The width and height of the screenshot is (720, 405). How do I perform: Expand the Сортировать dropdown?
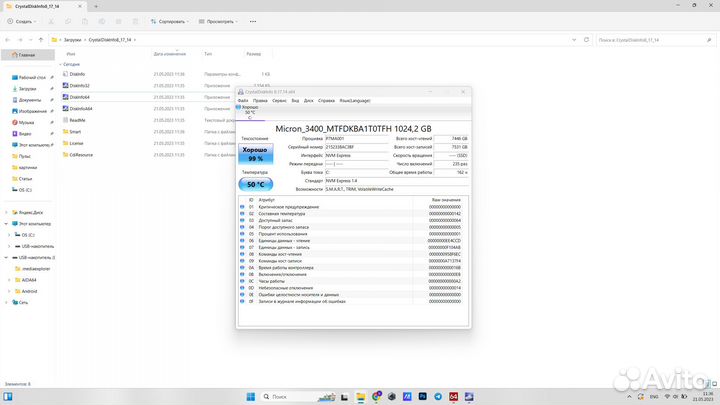coord(173,20)
